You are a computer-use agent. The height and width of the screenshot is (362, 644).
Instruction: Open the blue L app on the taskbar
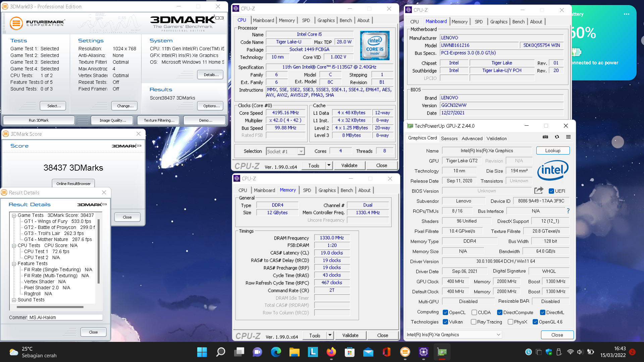pos(313,352)
